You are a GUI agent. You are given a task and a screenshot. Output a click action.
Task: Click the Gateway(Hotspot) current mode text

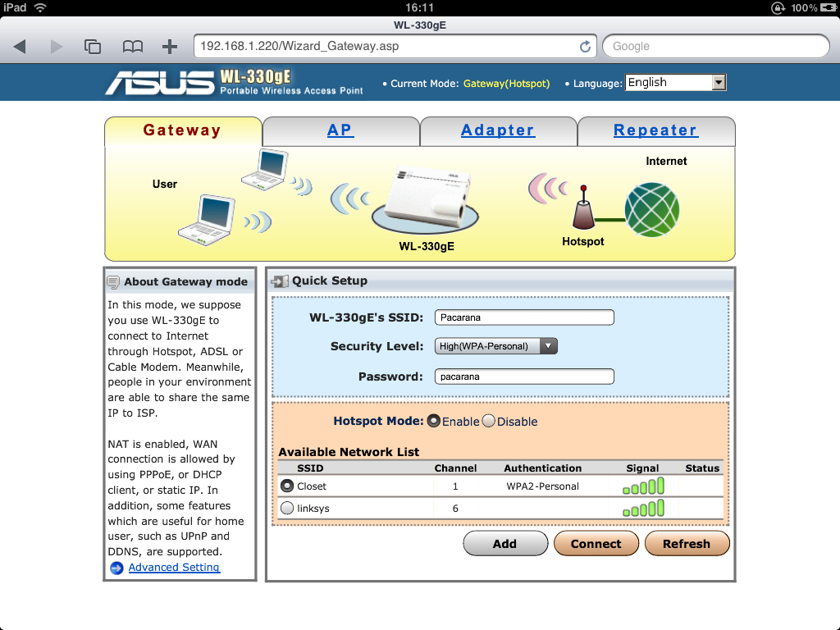click(x=507, y=84)
